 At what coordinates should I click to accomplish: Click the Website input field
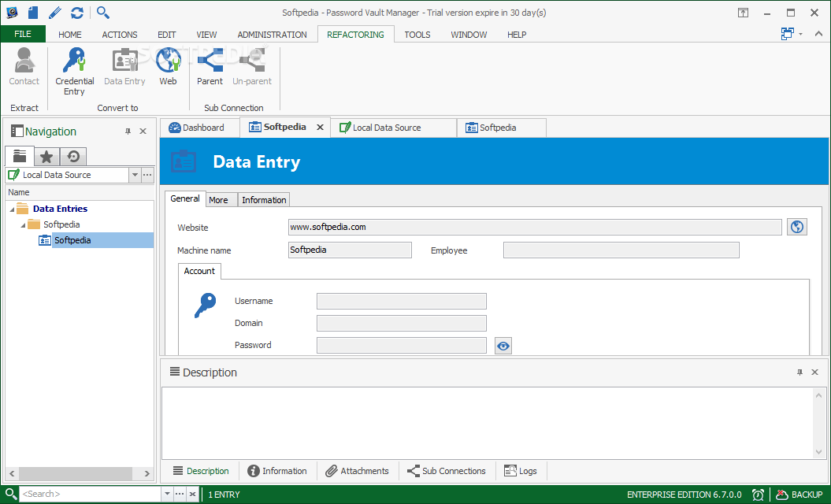(x=535, y=227)
